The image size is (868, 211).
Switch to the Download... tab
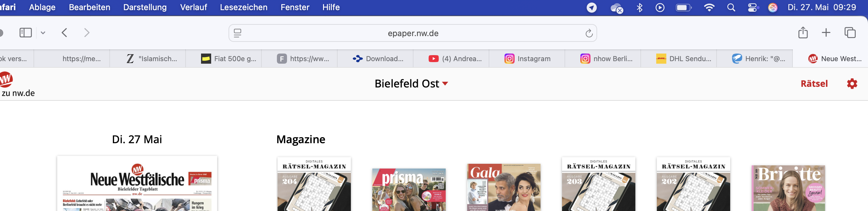pos(375,59)
